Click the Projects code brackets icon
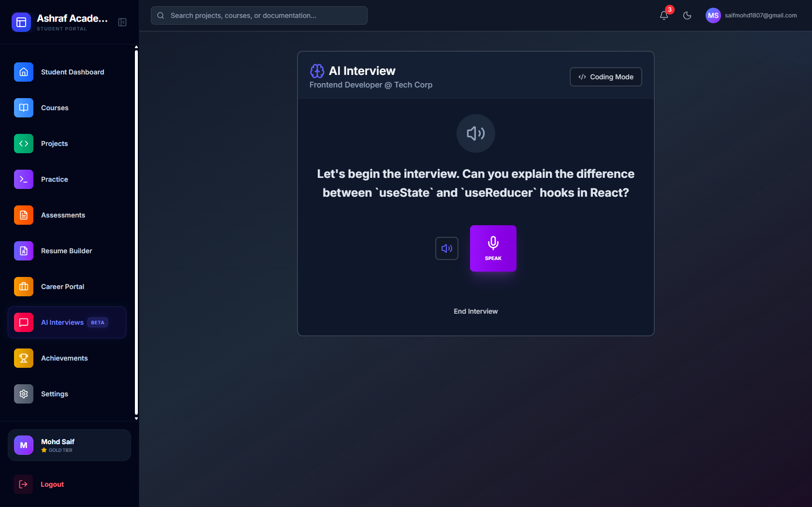The width and height of the screenshot is (812, 507). [24, 144]
